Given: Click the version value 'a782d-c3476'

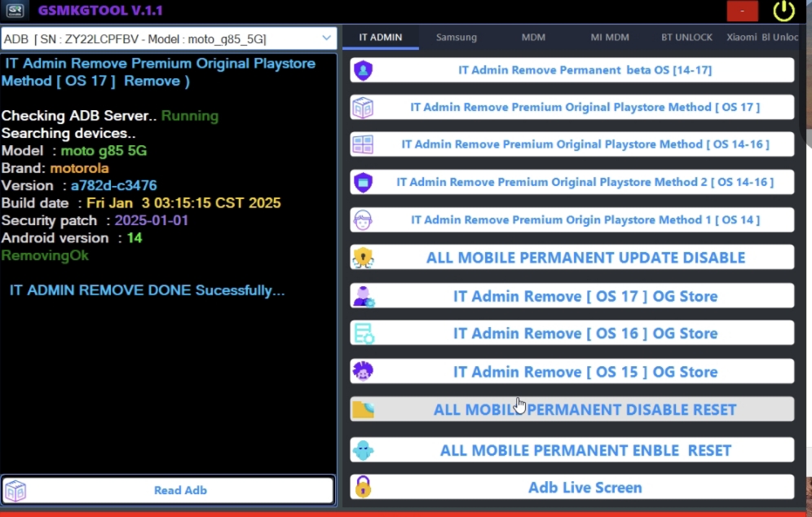Looking at the screenshot, I should (x=114, y=185).
